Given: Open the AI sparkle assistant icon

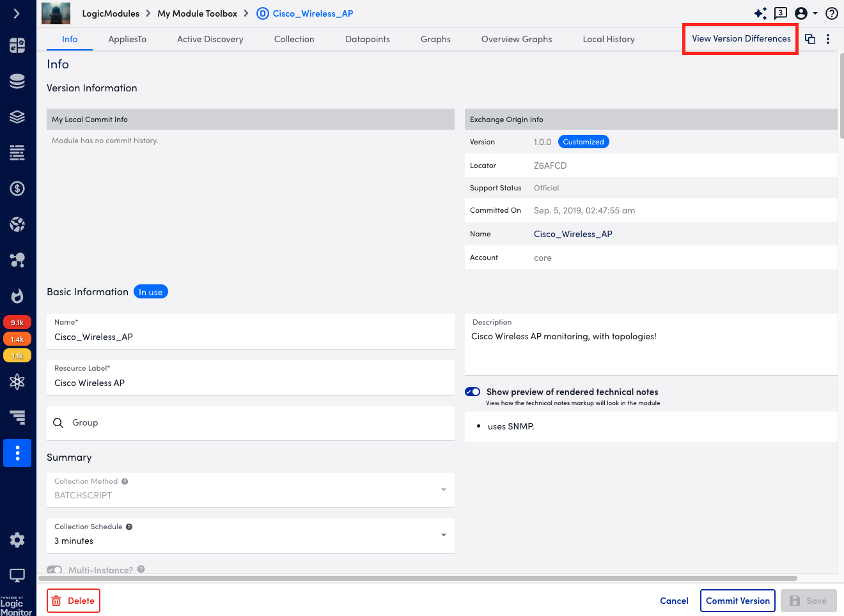Looking at the screenshot, I should [760, 13].
